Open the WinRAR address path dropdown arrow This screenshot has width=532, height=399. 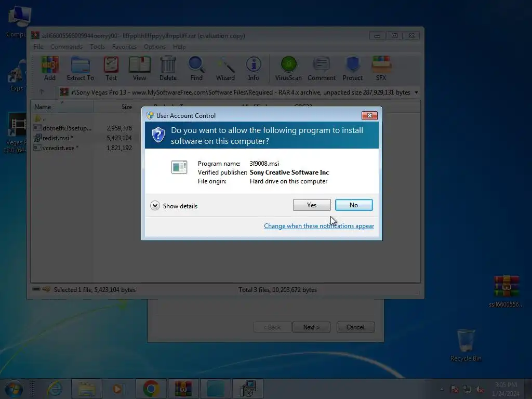point(416,92)
